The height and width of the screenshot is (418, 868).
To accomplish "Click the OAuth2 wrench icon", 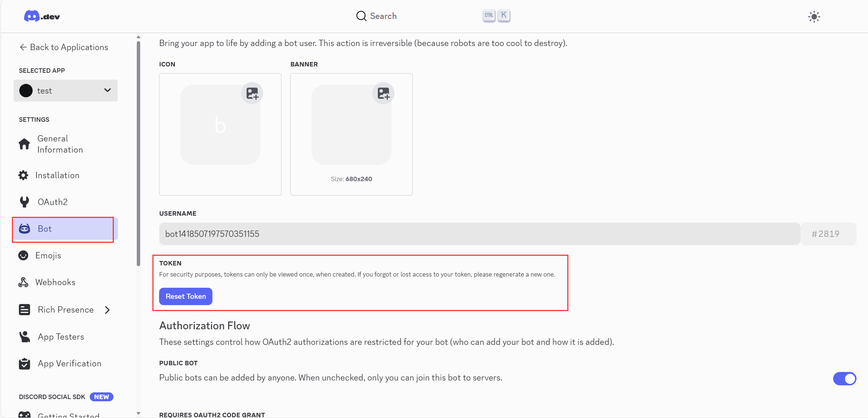I will (x=24, y=202).
